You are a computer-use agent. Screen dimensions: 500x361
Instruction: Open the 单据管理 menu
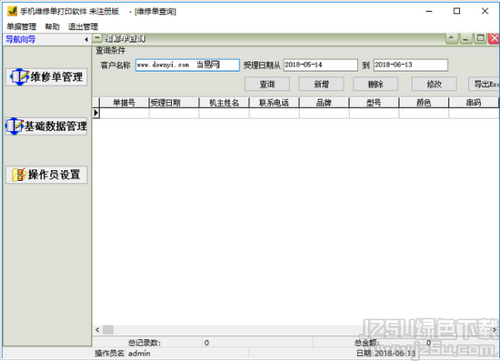pyautogui.click(x=21, y=27)
